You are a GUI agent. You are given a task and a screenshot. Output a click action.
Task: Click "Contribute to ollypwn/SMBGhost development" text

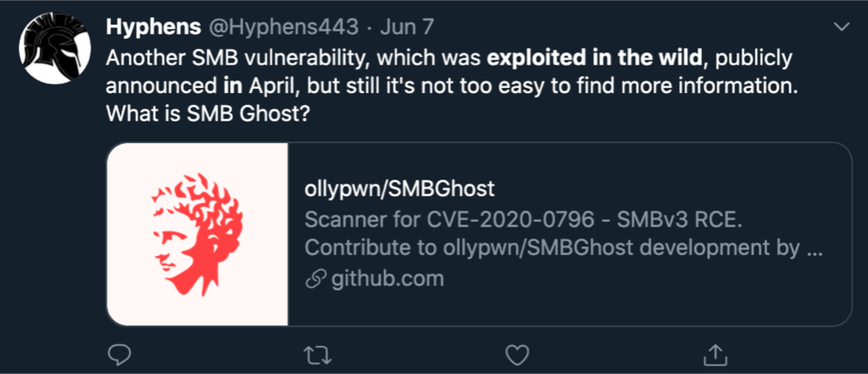click(x=551, y=248)
